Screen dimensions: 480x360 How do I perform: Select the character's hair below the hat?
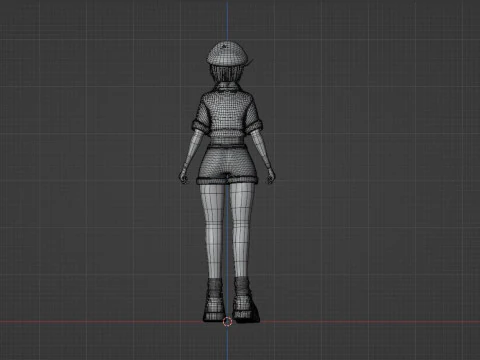(x=226, y=73)
